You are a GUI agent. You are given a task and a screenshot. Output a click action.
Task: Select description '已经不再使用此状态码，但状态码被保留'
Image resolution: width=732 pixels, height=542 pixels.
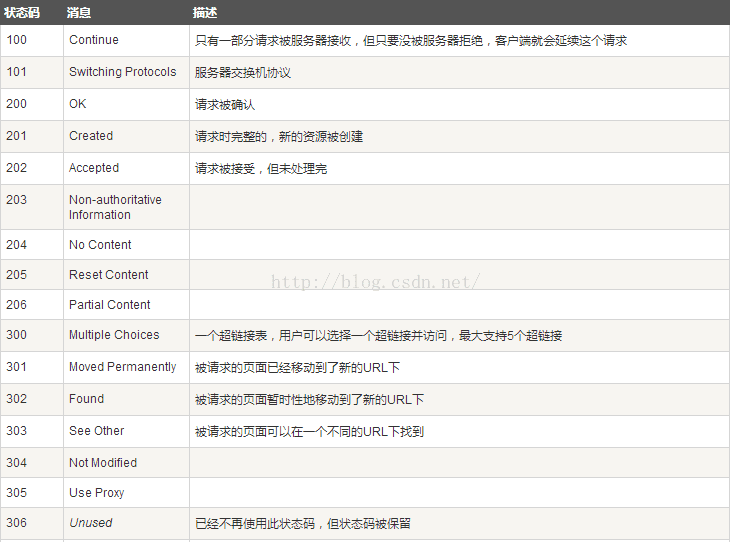click(303, 524)
